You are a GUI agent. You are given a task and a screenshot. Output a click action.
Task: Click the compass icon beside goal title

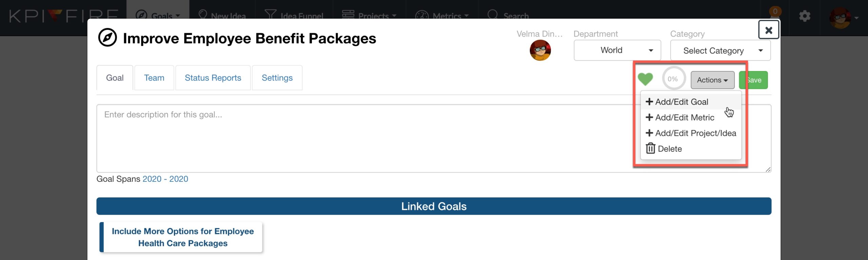pyautogui.click(x=107, y=38)
